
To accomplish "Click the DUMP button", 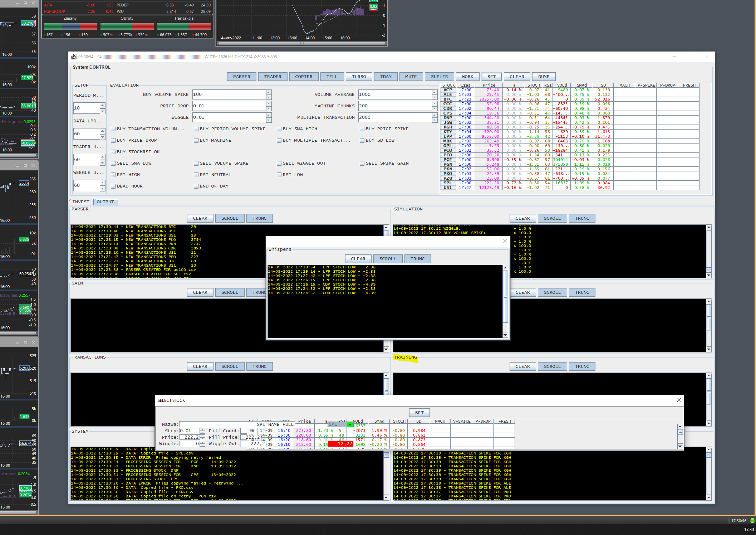I will (x=544, y=77).
